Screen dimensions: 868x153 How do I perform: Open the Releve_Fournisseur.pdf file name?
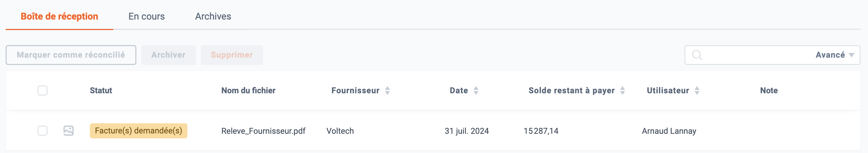tap(263, 131)
